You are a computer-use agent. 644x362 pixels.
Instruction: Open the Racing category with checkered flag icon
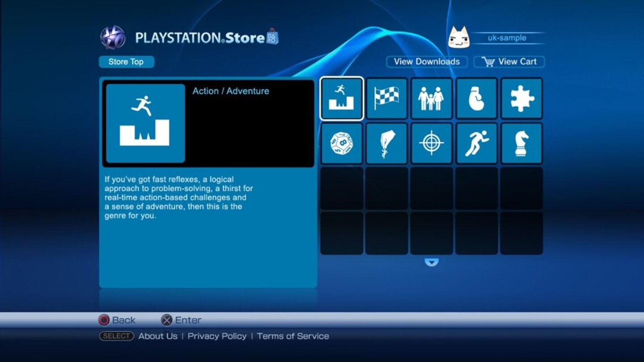click(386, 99)
